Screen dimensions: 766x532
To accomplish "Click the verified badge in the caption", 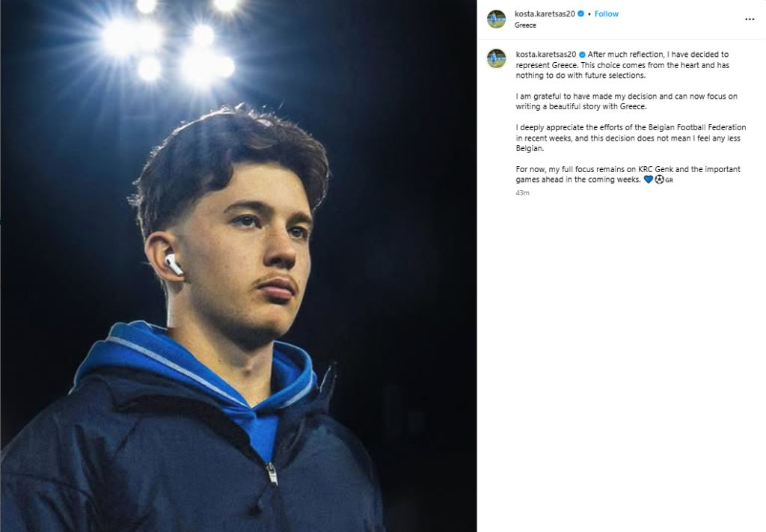I will tap(582, 55).
